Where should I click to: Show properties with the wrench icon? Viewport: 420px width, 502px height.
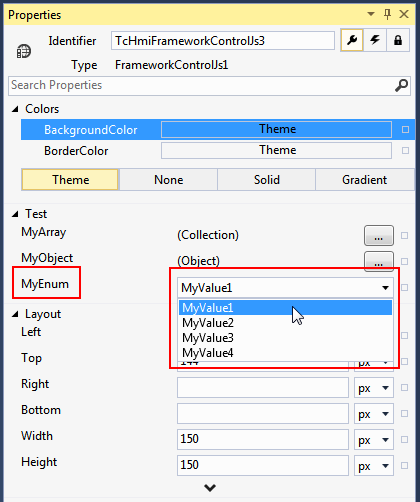[x=352, y=40]
